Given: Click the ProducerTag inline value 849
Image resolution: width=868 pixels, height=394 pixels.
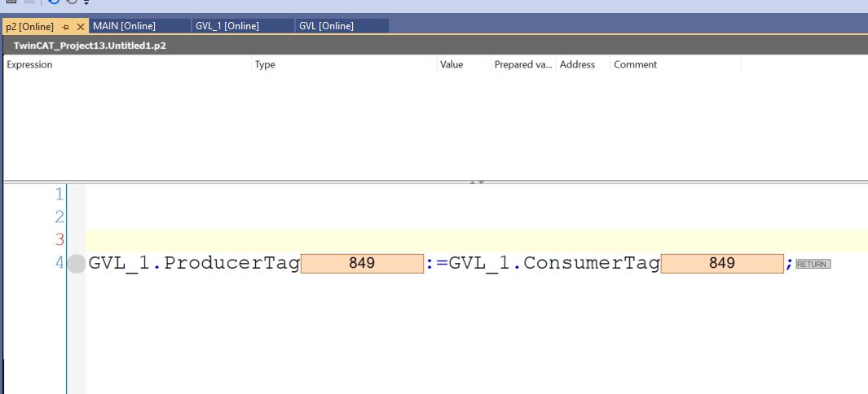Looking at the screenshot, I should click(x=362, y=264).
